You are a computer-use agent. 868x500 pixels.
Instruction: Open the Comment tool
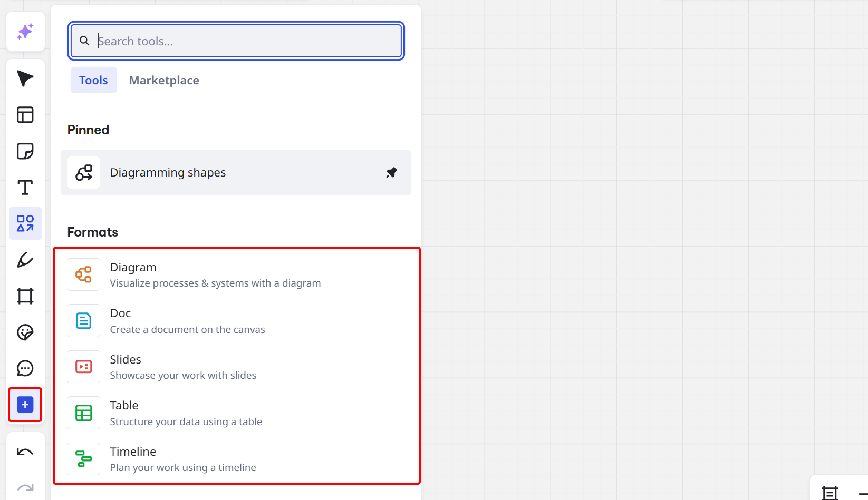pyautogui.click(x=25, y=368)
